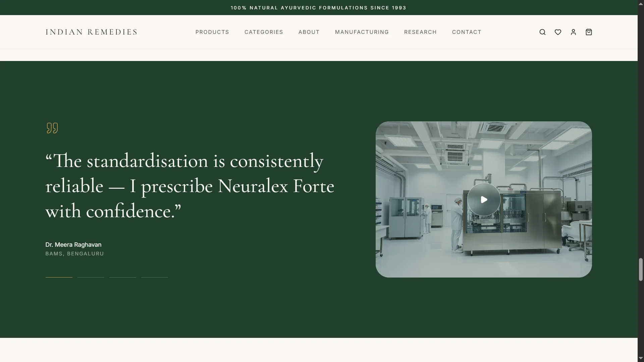Show the third testimonial slide
Image resolution: width=644 pixels, height=362 pixels.
[x=123, y=277]
